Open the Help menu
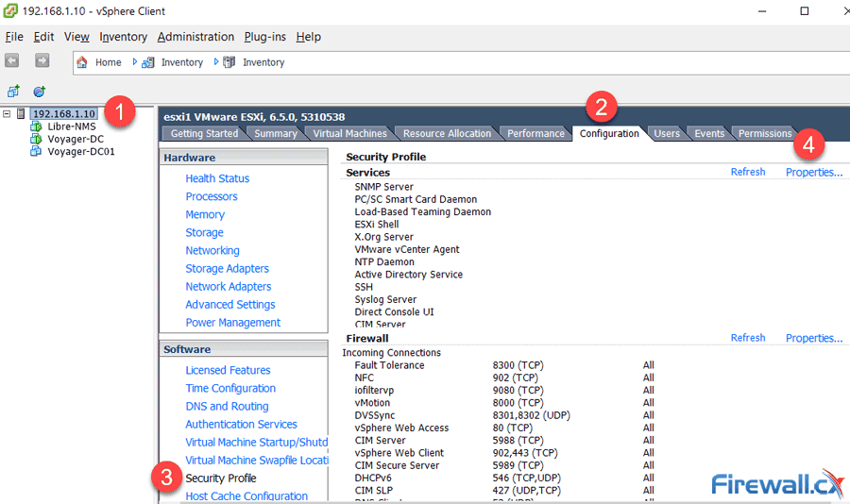The height and width of the screenshot is (504, 850). 309,37
